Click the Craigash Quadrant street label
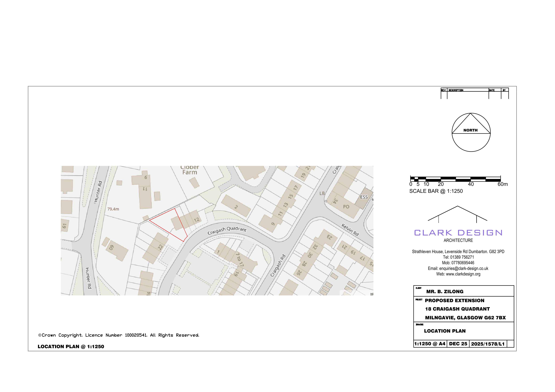Screen dimensions: 555x392 tap(227, 230)
